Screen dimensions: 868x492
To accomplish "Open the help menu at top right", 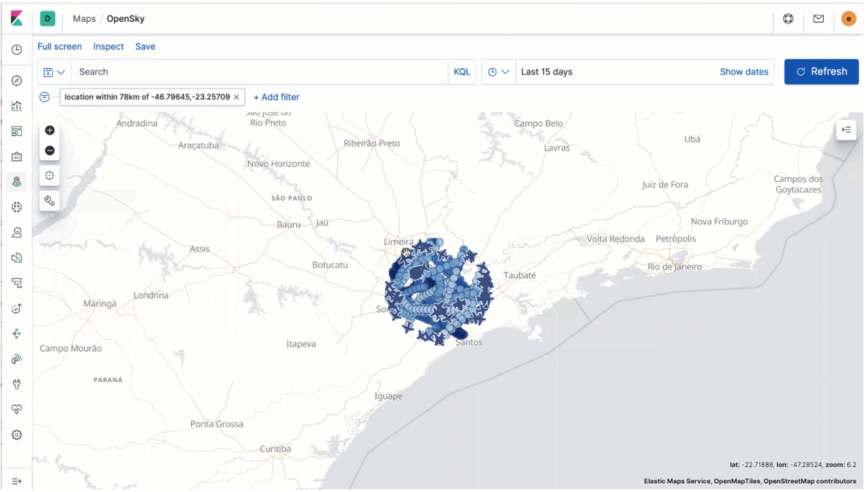I will [x=788, y=18].
